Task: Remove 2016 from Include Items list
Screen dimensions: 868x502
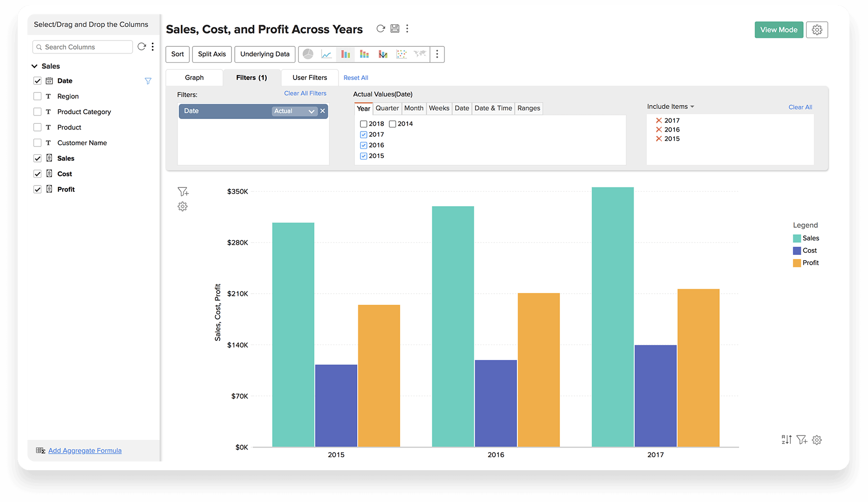Action: tap(659, 130)
